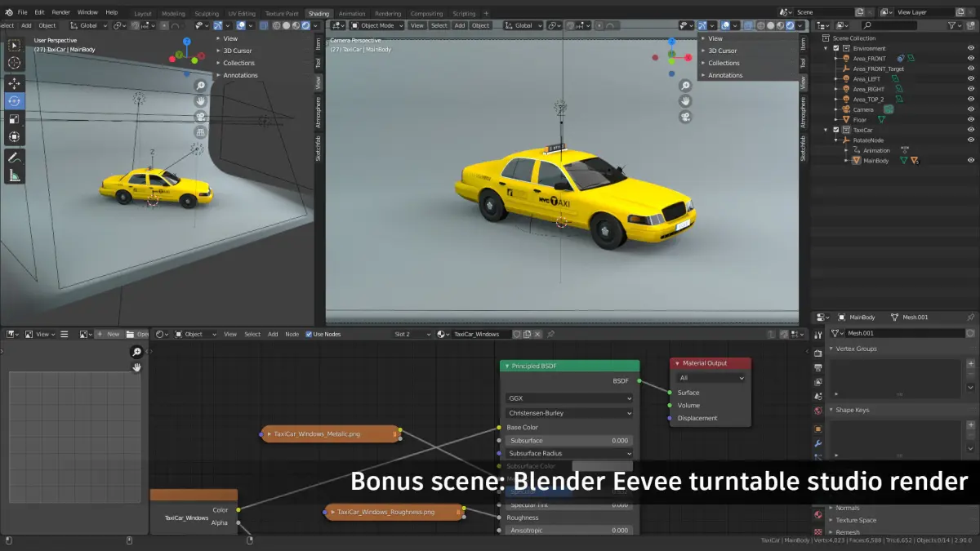This screenshot has height=551, width=980.
Task: Open the Render menu
Action: [61, 12]
